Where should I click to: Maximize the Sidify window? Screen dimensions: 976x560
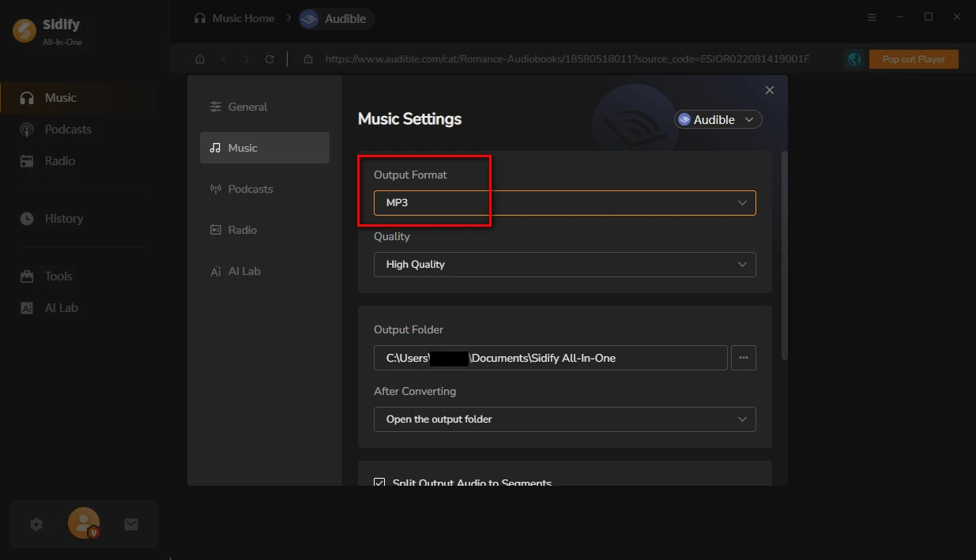(x=929, y=17)
